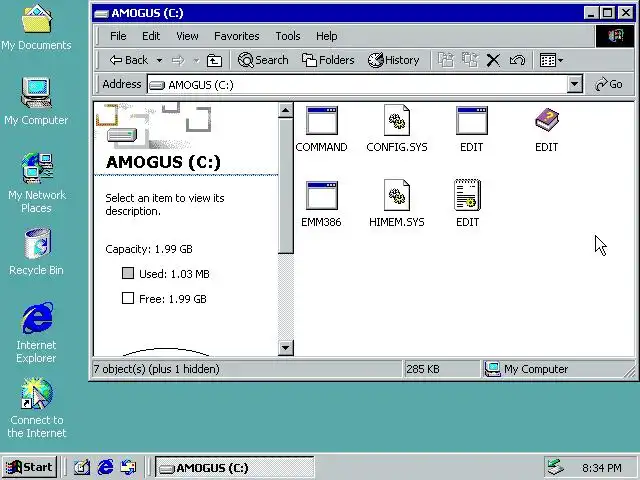Click the system tray network icon
640x480 pixels.
pyautogui.click(x=556, y=467)
